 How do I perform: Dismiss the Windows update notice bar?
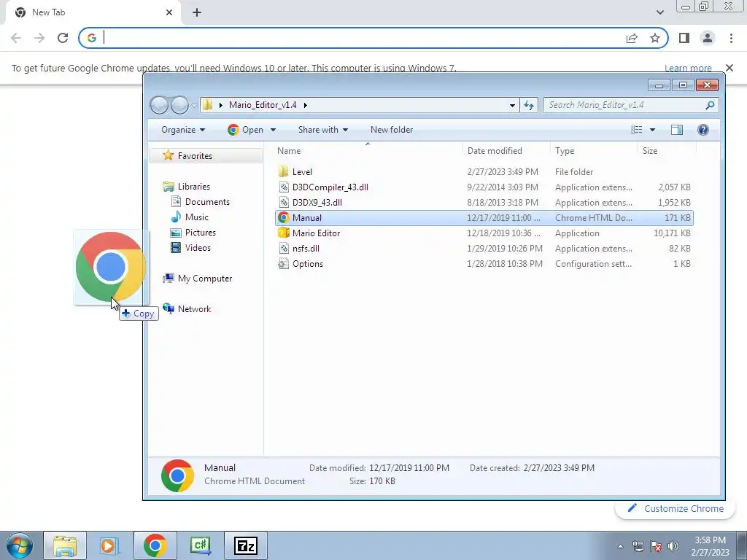(729, 68)
